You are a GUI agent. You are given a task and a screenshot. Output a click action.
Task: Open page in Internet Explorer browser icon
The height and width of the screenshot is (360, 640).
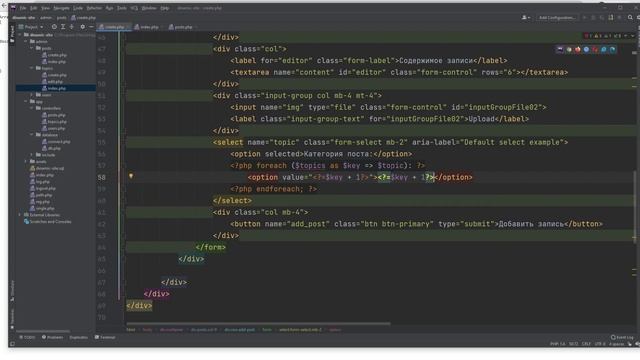tap(604, 49)
